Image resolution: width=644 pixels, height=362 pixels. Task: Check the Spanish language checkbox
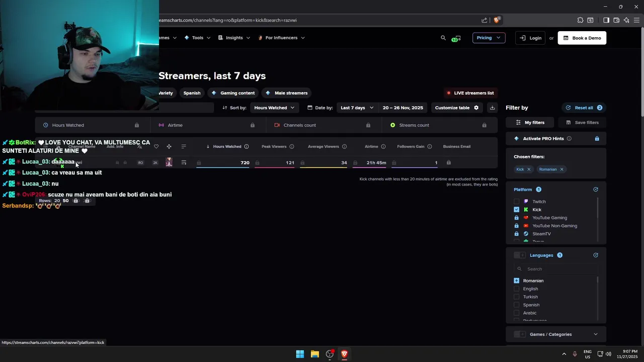click(x=517, y=305)
